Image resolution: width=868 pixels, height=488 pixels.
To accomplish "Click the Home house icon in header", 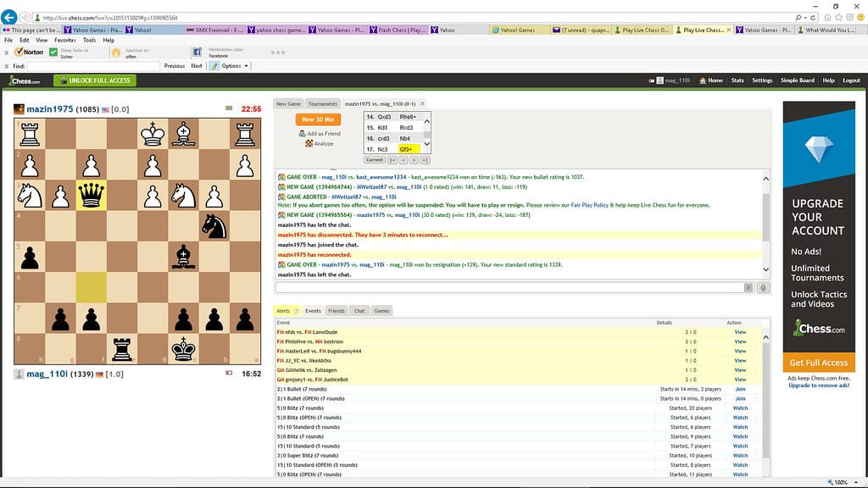I will tap(703, 80).
